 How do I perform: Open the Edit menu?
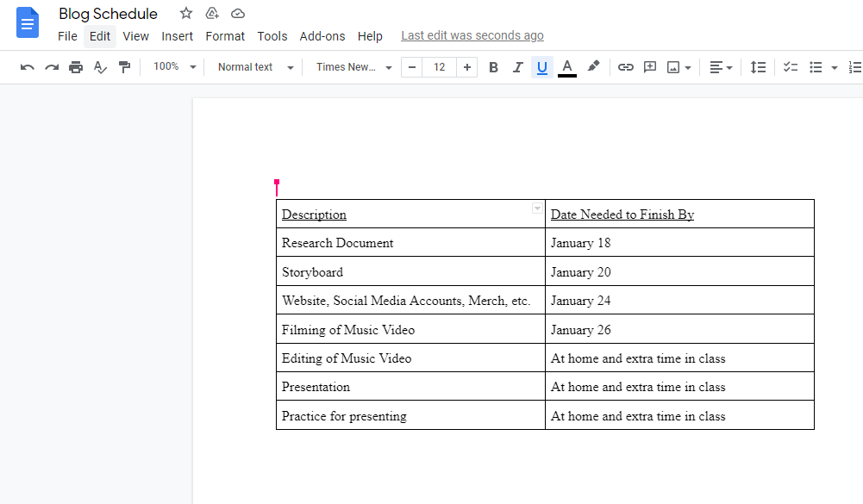tap(100, 36)
